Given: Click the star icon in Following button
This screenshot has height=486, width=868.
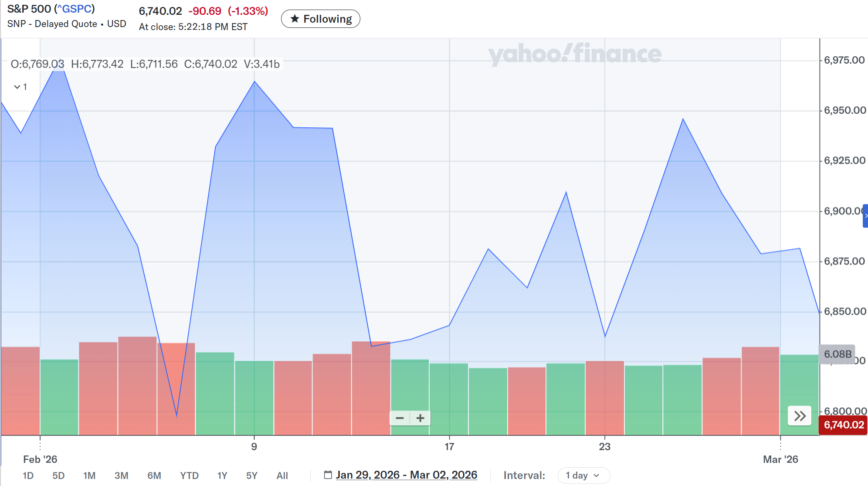Looking at the screenshot, I should coord(295,19).
